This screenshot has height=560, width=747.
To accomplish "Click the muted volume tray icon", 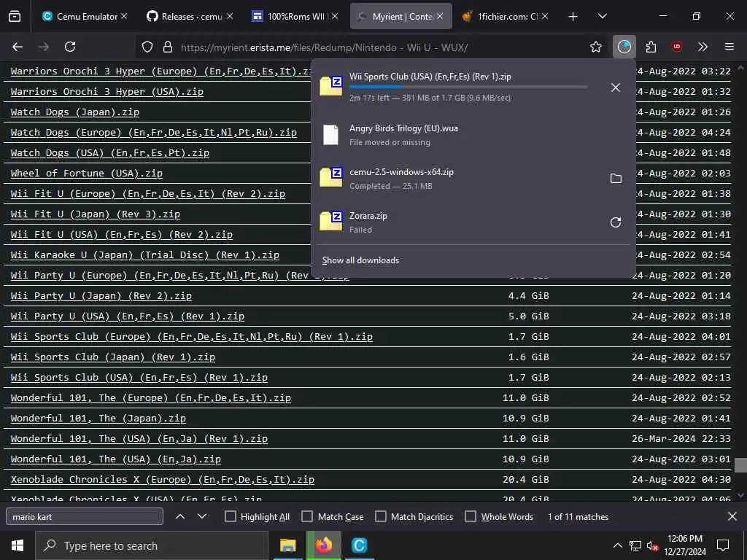I will [652, 546].
